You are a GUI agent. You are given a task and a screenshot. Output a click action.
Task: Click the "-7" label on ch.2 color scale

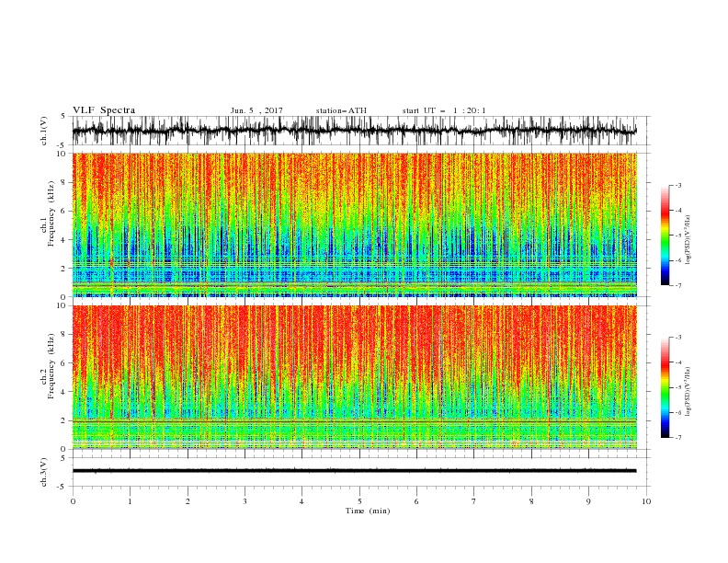(678, 438)
